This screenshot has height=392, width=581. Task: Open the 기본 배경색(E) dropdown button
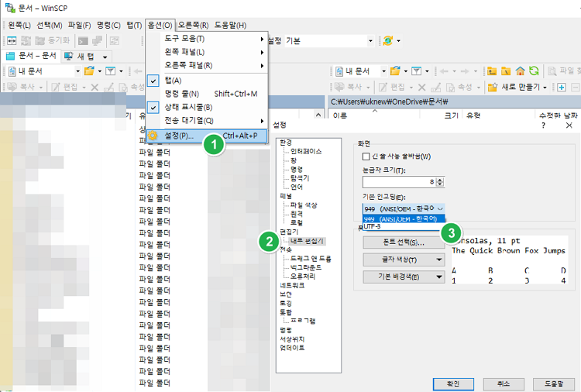[x=404, y=277]
